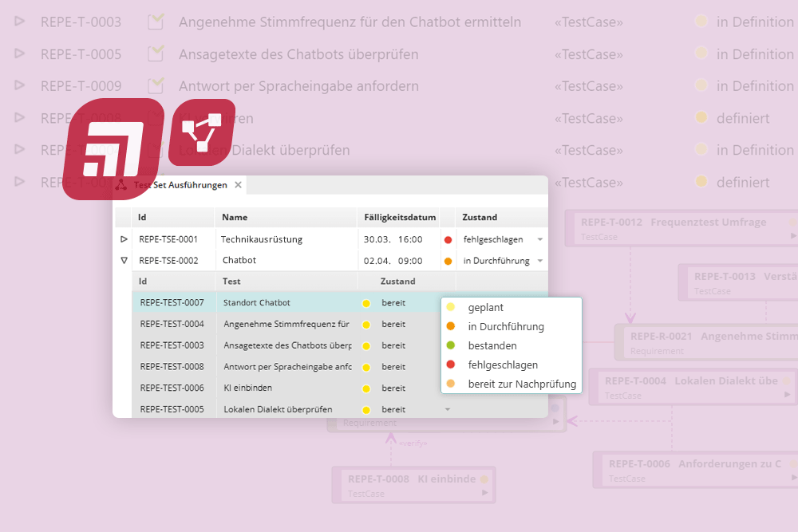This screenshot has height=532, width=798.
Task: Click the green dot next to bestanden in the list
Action: pyautogui.click(x=452, y=345)
